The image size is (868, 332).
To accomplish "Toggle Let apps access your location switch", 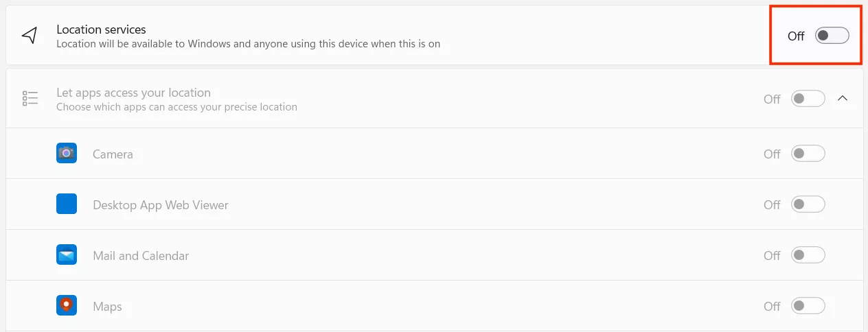I will [x=808, y=99].
